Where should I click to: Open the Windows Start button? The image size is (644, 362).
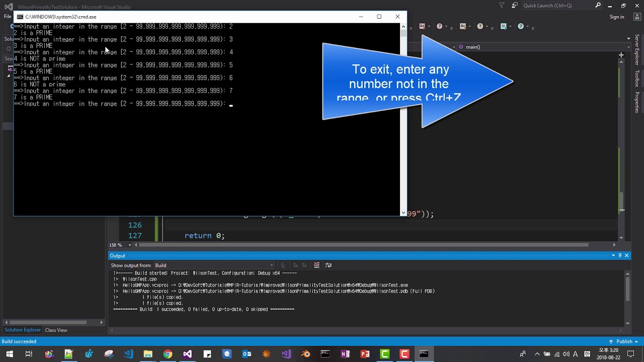coord(10,354)
